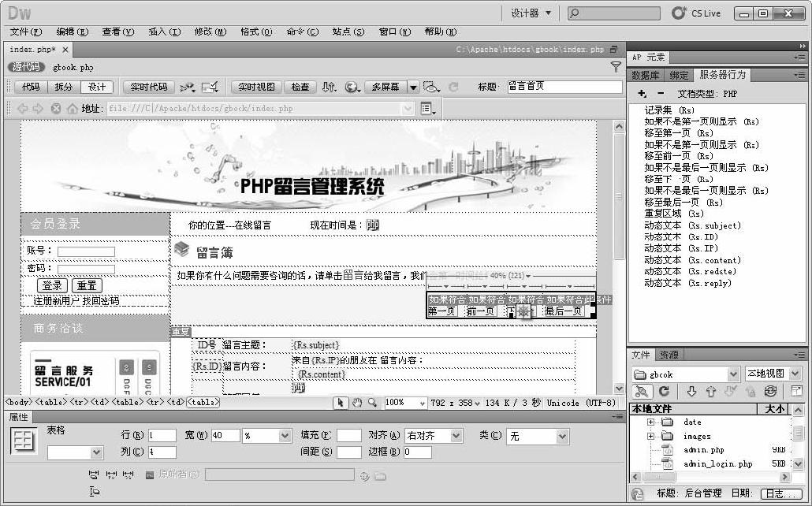The height and width of the screenshot is (506, 812).
Task: Click browse folder icon for 原始档
Action: 380,476
